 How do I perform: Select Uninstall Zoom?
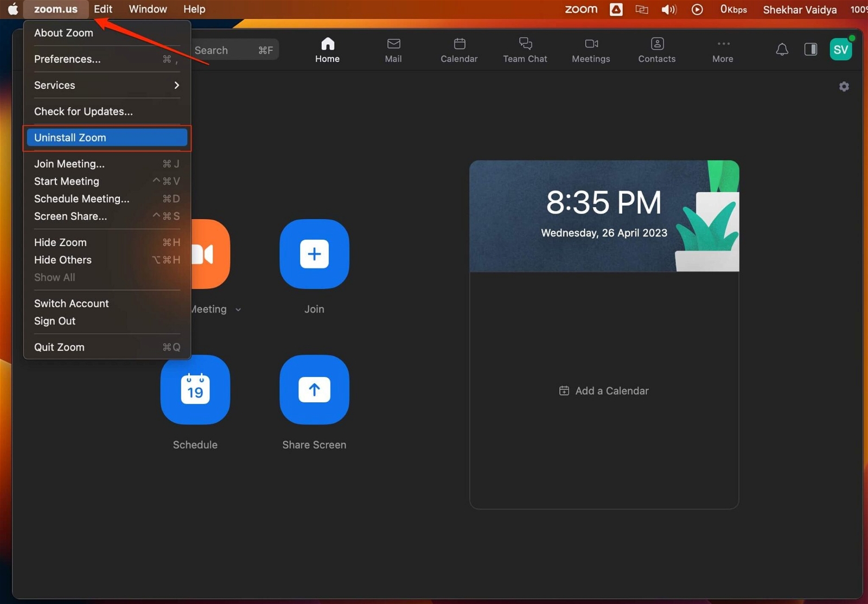tap(107, 138)
